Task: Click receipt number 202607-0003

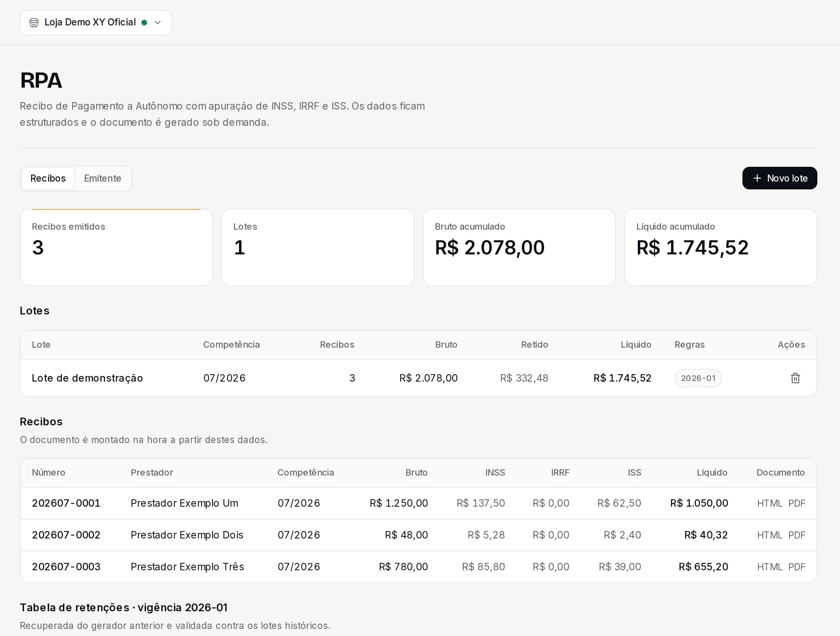Action: coord(66,567)
